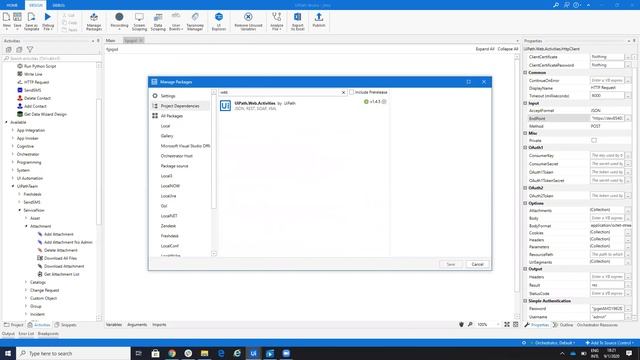Click Expand All in designer
This screenshot has height=360, width=640.
485,49
